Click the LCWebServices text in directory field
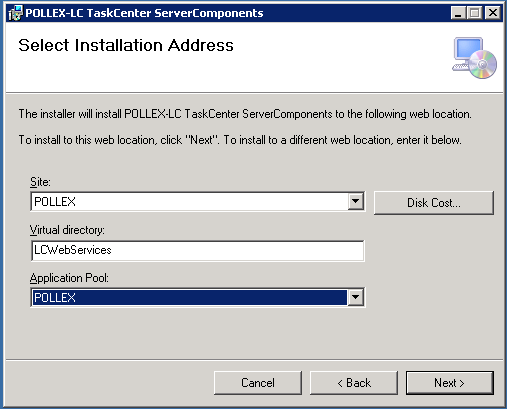507x409 pixels. tap(73, 250)
